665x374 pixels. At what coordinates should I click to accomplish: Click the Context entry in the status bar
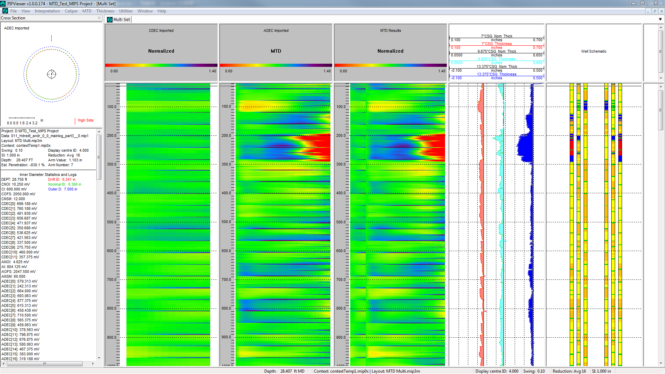[x=342, y=371]
